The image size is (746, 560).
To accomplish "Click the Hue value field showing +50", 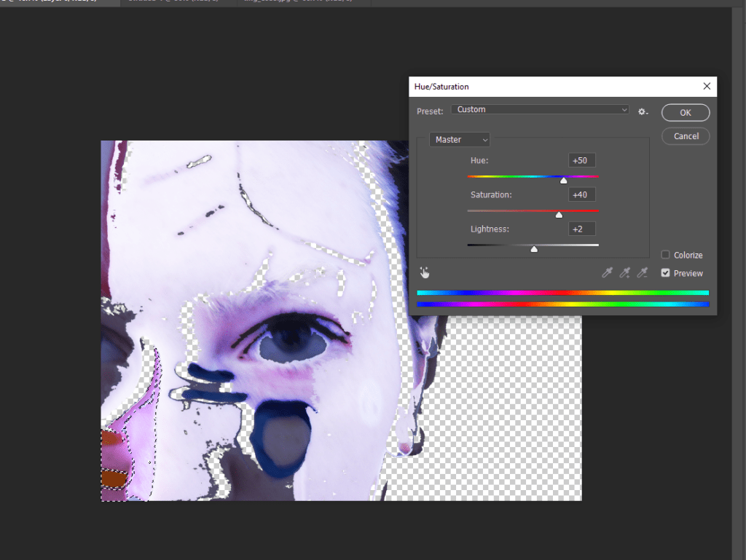I will [x=582, y=160].
